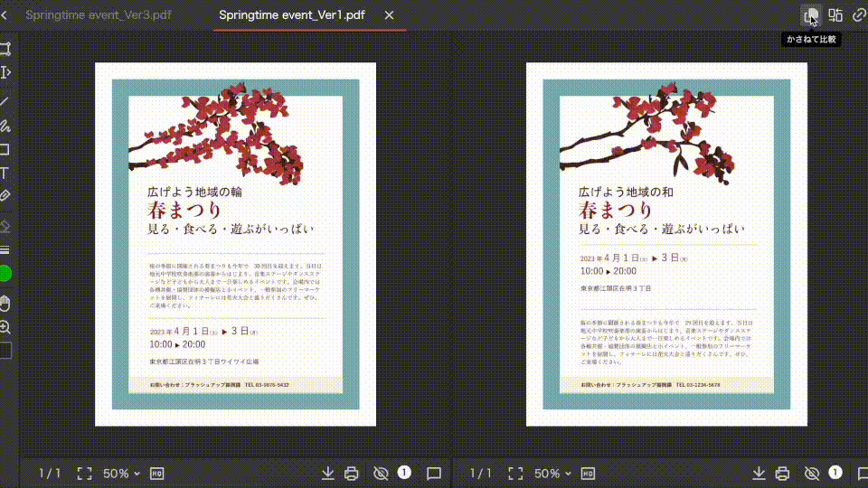This screenshot has height=488, width=868.
Task: Download the right pane document
Action: (759, 473)
